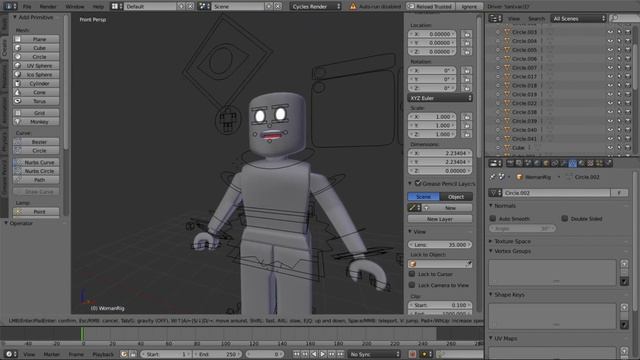Switch grease pencil source to Scene
Image resolution: width=640 pixels, height=360 pixels.
(x=424, y=197)
